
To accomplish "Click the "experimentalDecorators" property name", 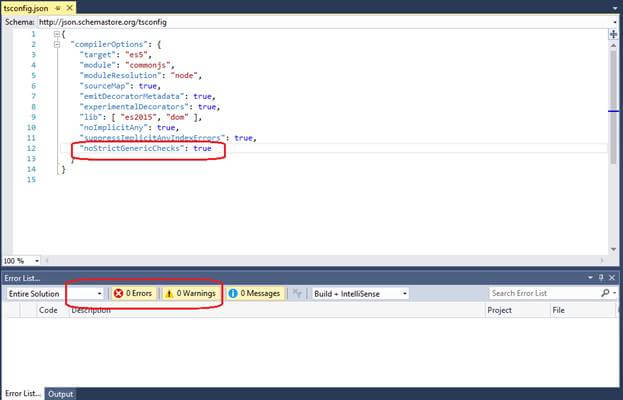I will pos(134,106).
